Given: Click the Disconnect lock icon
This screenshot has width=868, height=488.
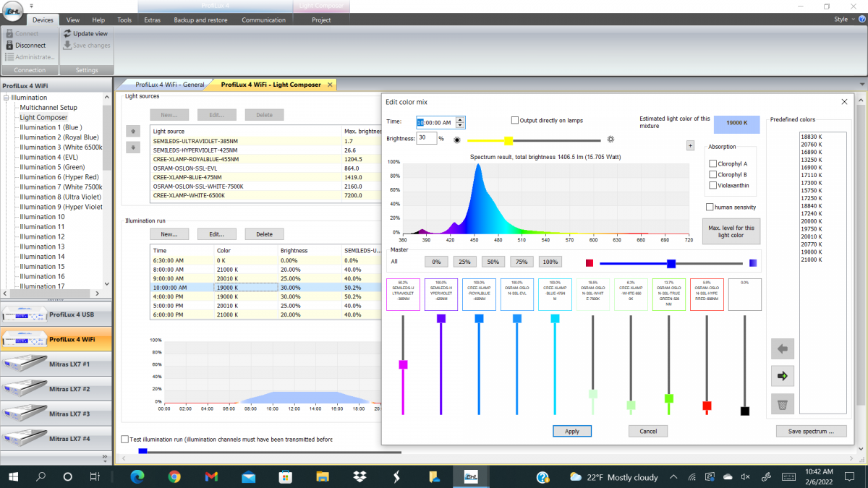Looking at the screenshot, I should coord(9,45).
